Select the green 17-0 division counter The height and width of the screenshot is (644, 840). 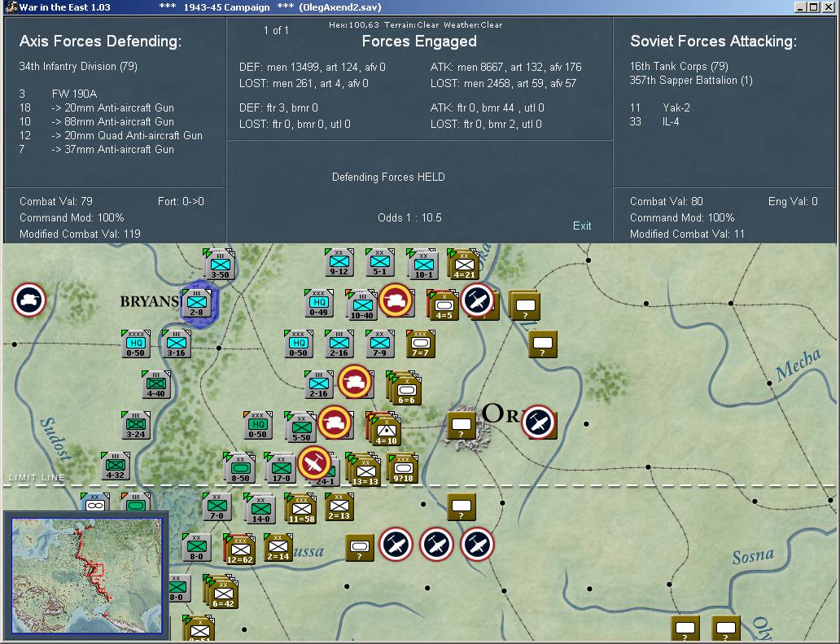pyautogui.click(x=280, y=467)
